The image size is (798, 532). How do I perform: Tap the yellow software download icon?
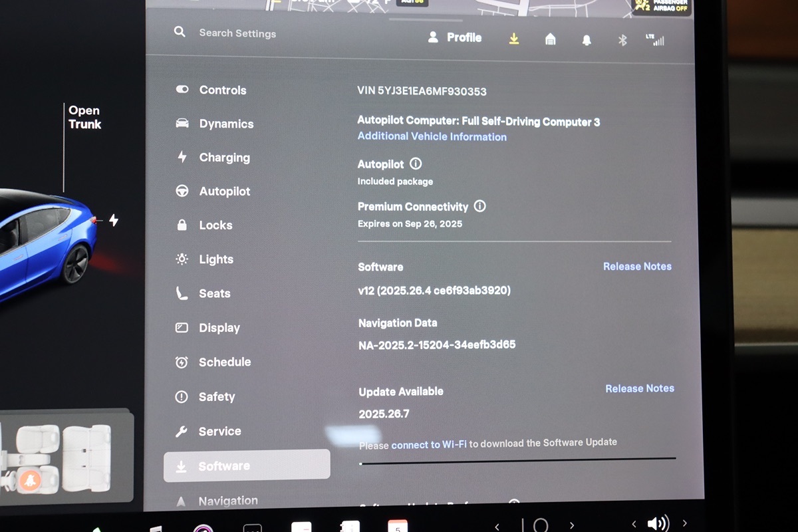[513, 39]
